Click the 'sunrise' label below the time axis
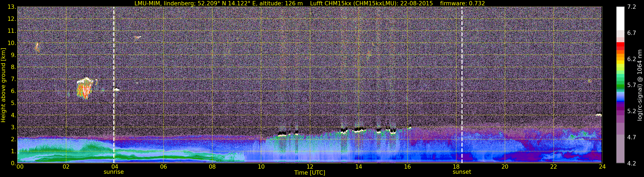The width and height of the screenshot is (644, 177). point(113,172)
